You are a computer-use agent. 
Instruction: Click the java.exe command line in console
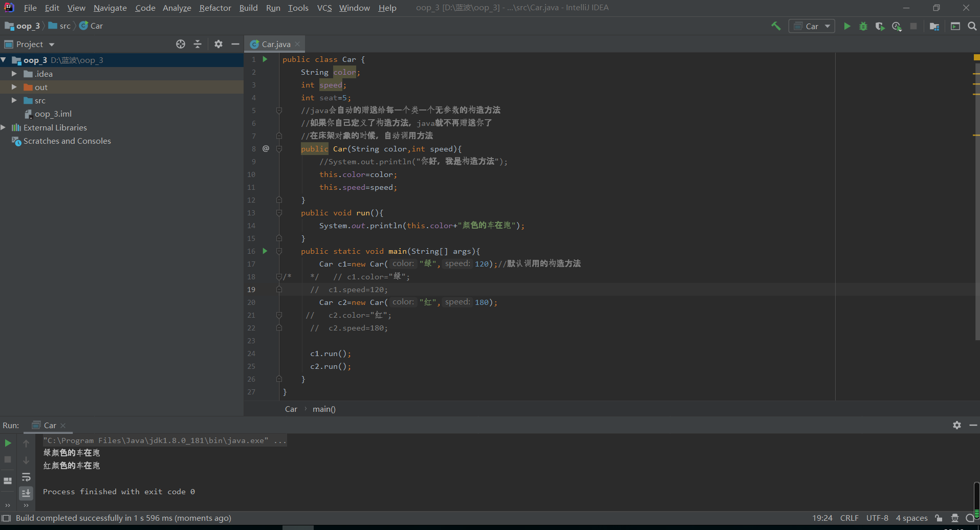click(164, 440)
